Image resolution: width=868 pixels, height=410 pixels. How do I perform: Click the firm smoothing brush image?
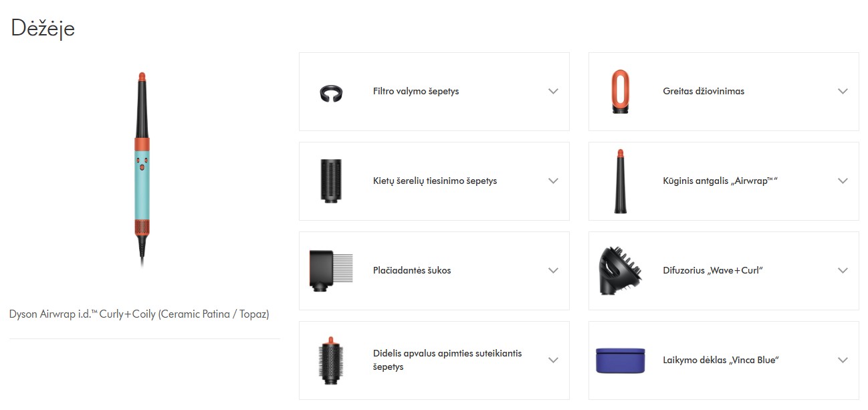pyautogui.click(x=331, y=181)
